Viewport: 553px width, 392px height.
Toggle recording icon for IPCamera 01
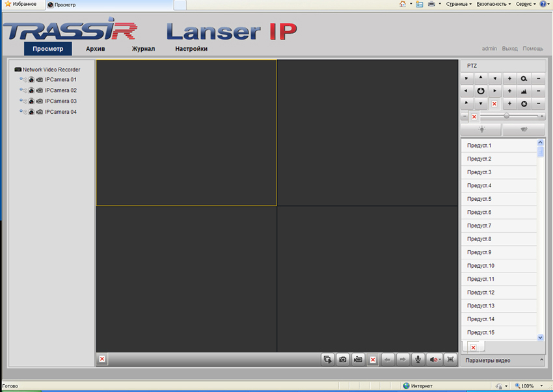(x=39, y=80)
